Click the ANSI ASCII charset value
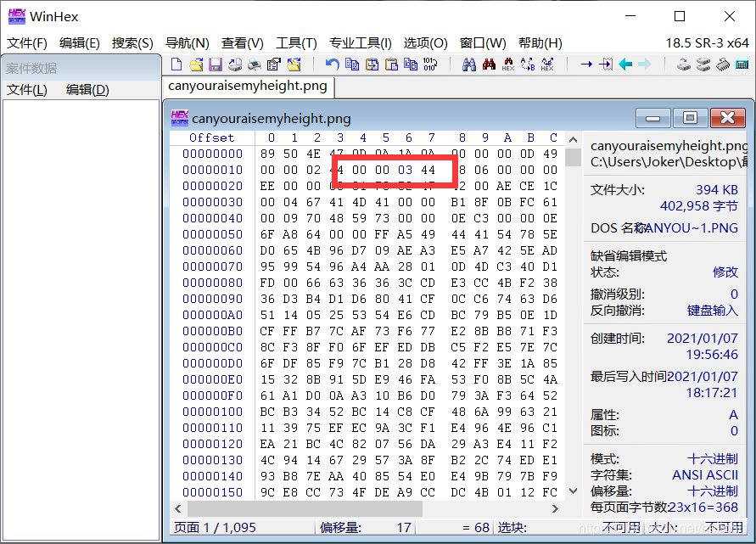Viewport: 756px width, 544px height. pyautogui.click(x=705, y=475)
